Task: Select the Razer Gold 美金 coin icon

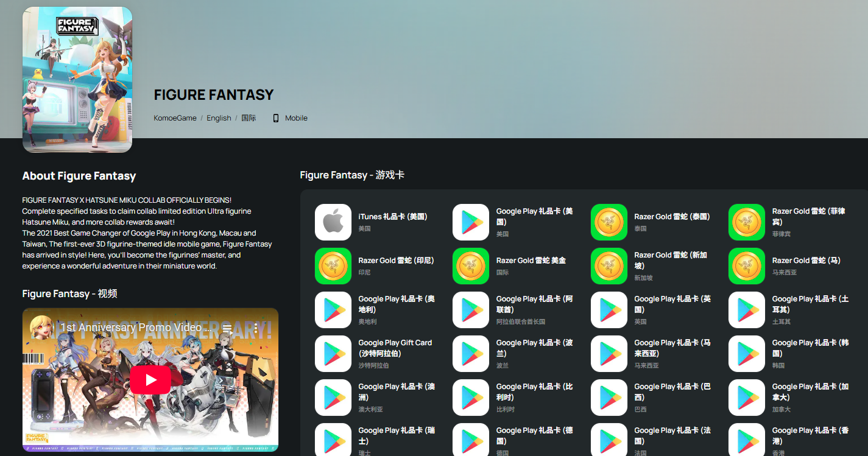Action: (x=471, y=266)
